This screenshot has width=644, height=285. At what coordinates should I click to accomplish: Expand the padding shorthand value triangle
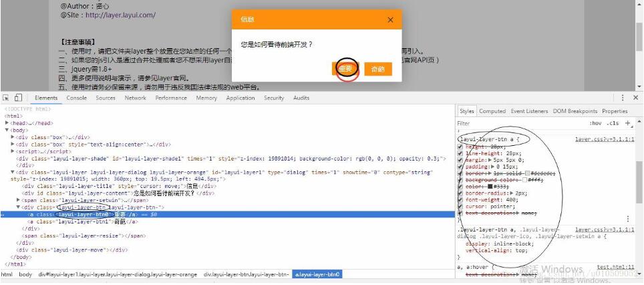[492, 167]
